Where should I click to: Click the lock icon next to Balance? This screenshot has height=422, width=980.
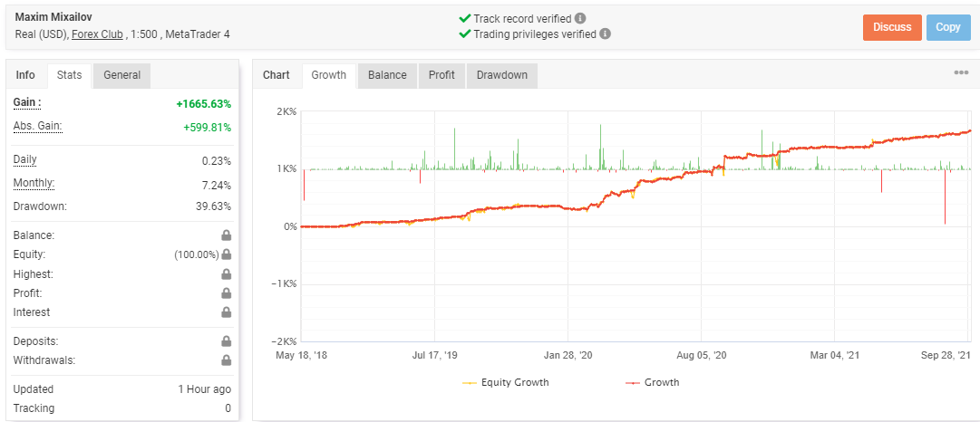[226, 235]
